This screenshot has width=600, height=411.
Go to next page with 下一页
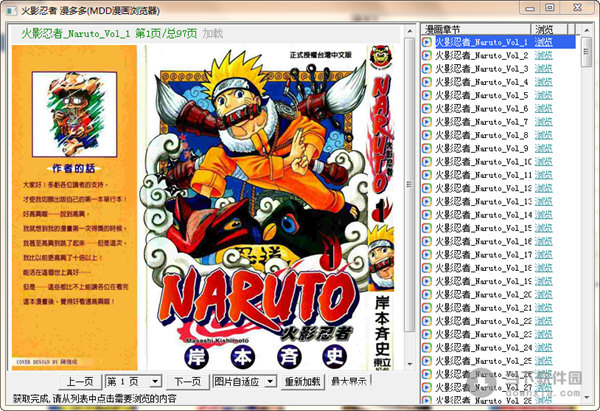pos(187,382)
